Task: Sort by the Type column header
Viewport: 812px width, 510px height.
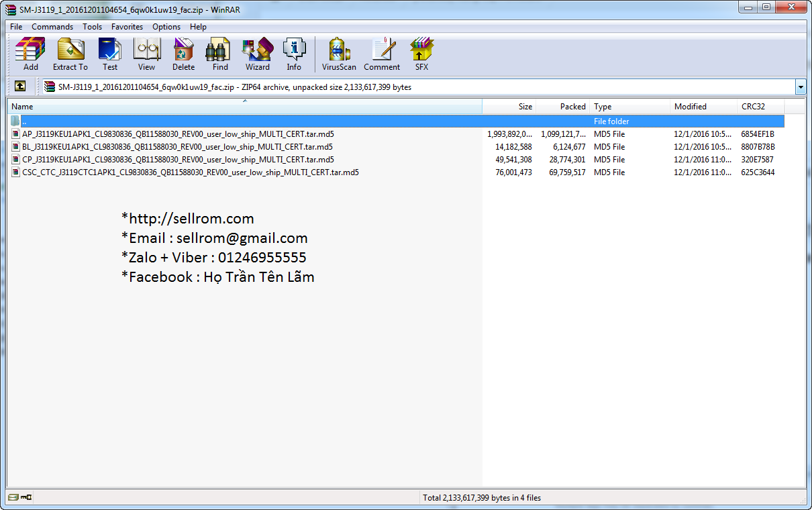Action: (630, 107)
